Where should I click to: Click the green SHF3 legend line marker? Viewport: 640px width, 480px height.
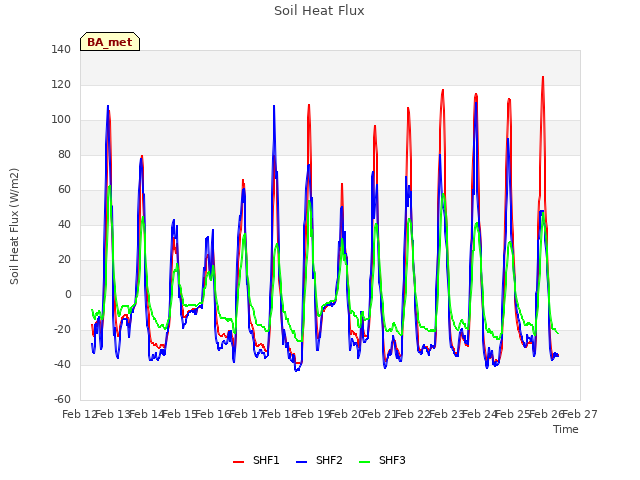click(x=364, y=462)
